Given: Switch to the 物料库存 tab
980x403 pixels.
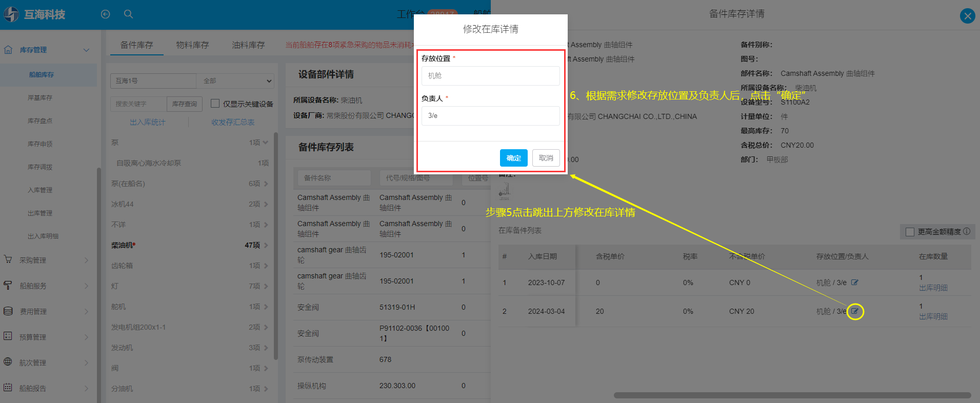Looking at the screenshot, I should (192, 45).
